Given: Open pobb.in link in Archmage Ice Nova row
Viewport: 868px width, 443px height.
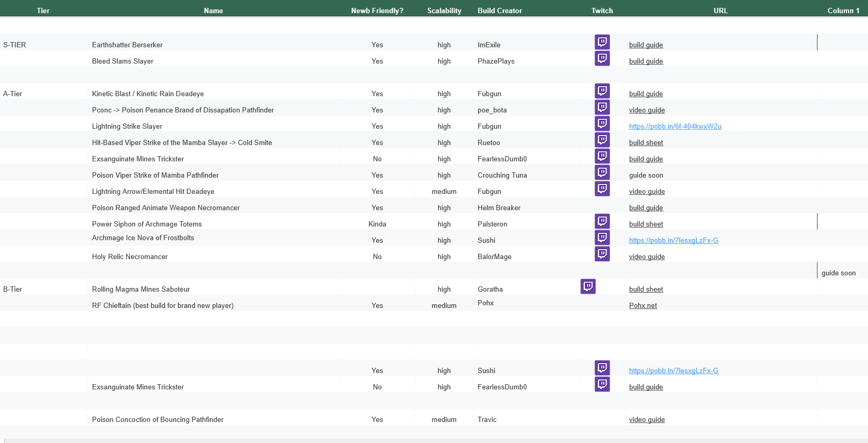Looking at the screenshot, I should point(674,241).
